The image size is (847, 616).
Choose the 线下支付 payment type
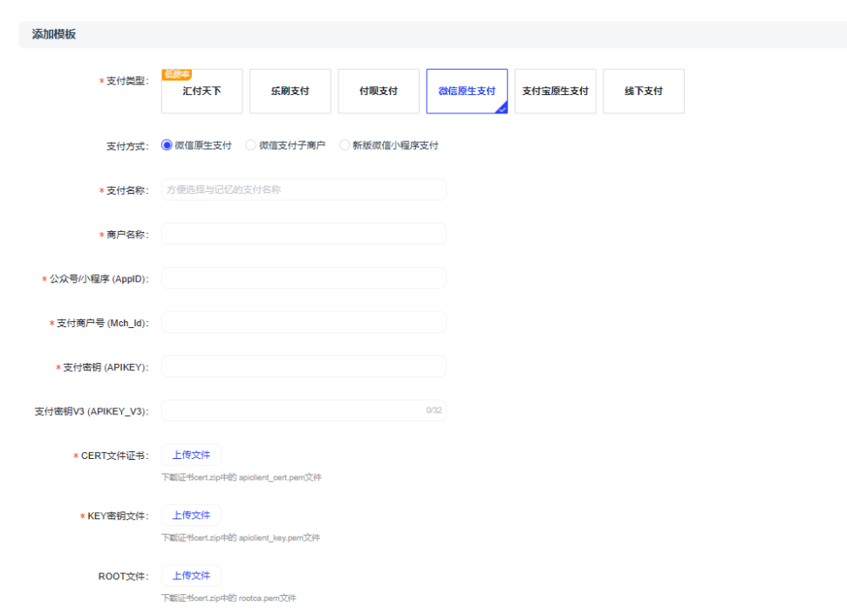(643, 92)
